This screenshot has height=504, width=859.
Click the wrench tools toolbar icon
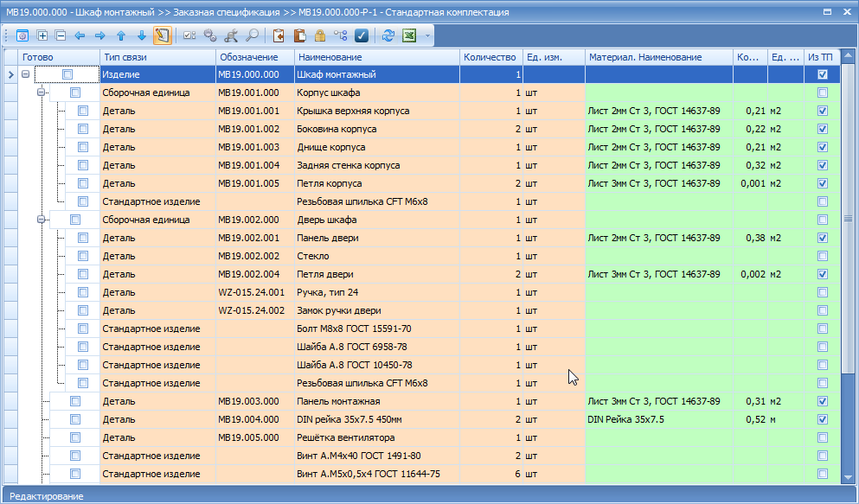point(231,35)
